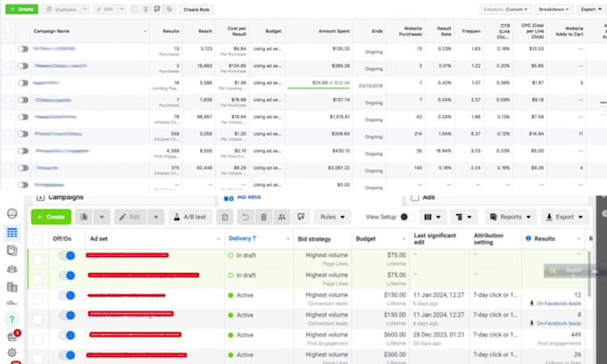Click the download icon on On-Facebook leads, 12 results row
This screenshot has height=364, width=607.
click(532, 303)
